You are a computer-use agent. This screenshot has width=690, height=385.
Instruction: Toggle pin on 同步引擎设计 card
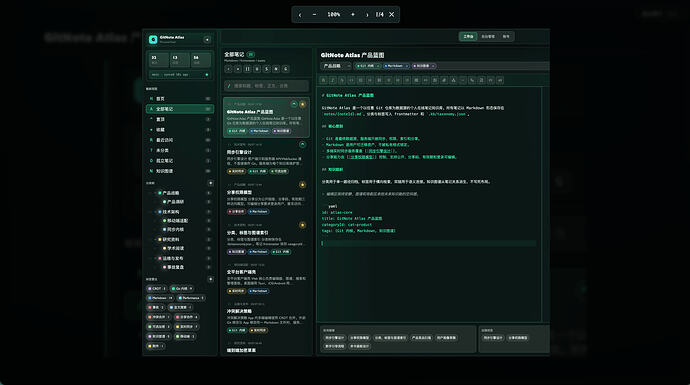tap(303, 144)
